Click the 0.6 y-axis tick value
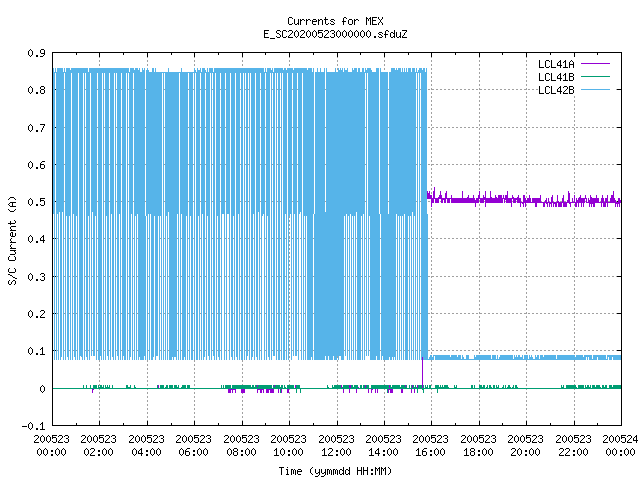This screenshot has width=640, height=480. [36, 165]
